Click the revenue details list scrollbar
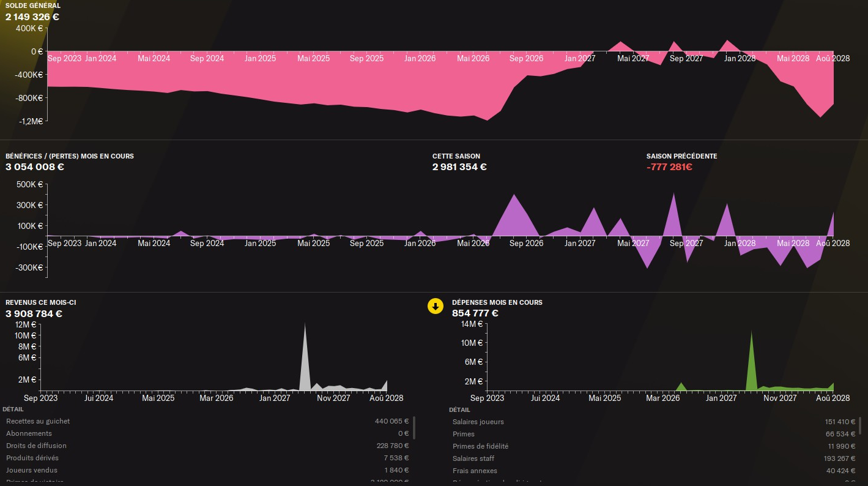The image size is (868, 486). pos(414,428)
